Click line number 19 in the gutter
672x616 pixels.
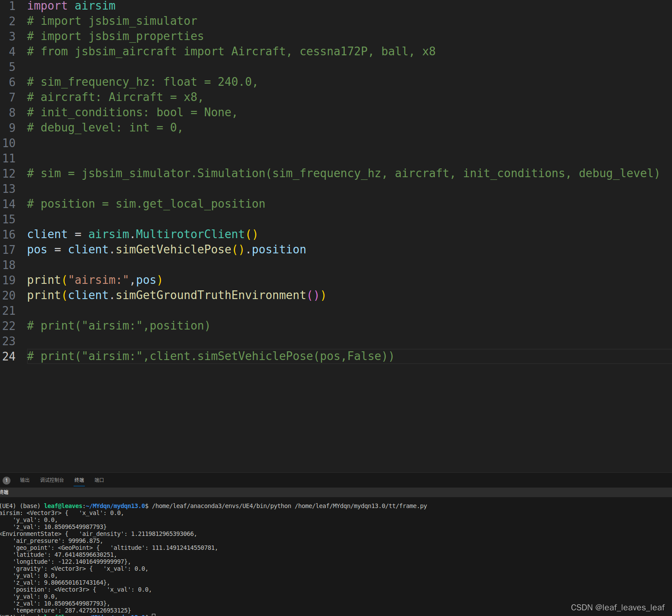click(9, 280)
